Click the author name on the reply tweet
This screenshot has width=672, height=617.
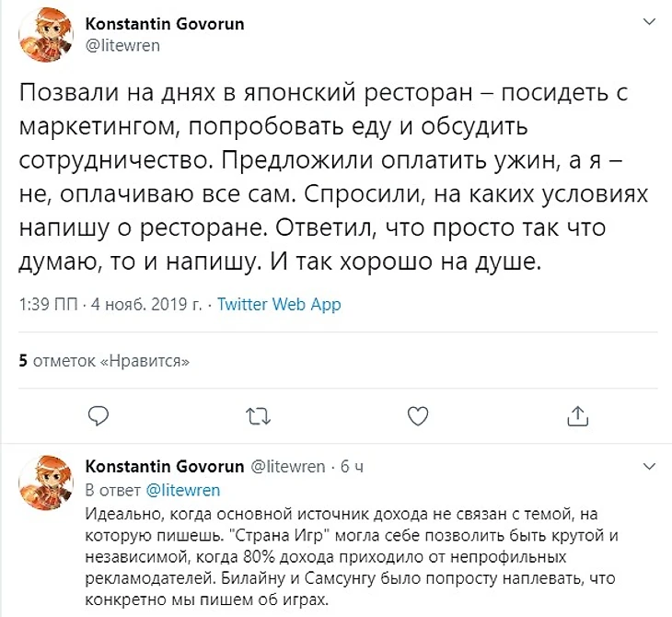pos(165,467)
